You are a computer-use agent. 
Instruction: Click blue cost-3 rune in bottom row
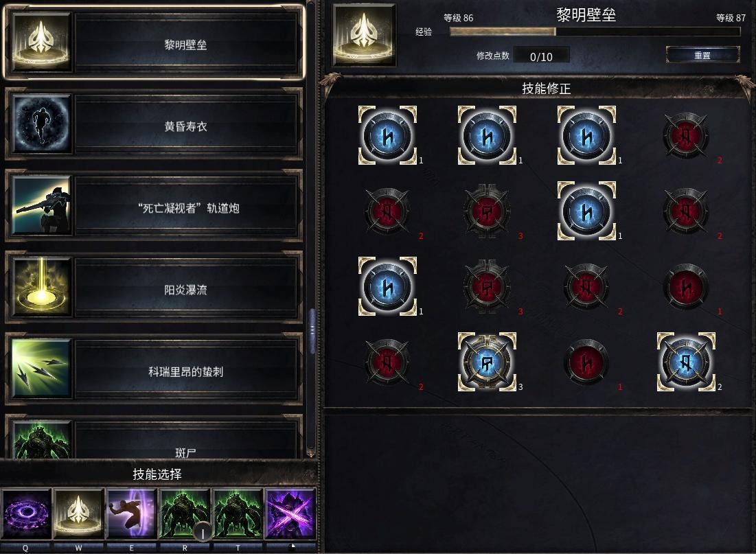(487, 362)
